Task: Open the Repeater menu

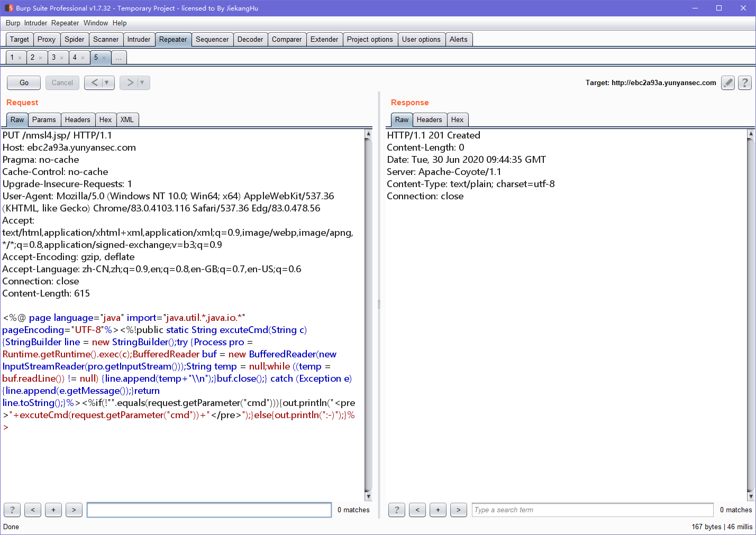Action: click(65, 23)
